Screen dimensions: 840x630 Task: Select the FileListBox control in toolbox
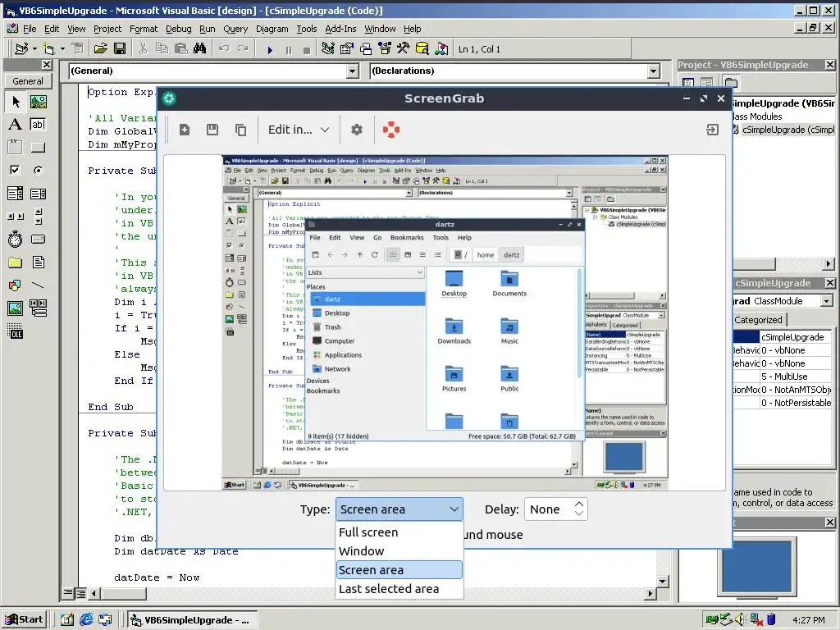pyautogui.click(x=38, y=262)
